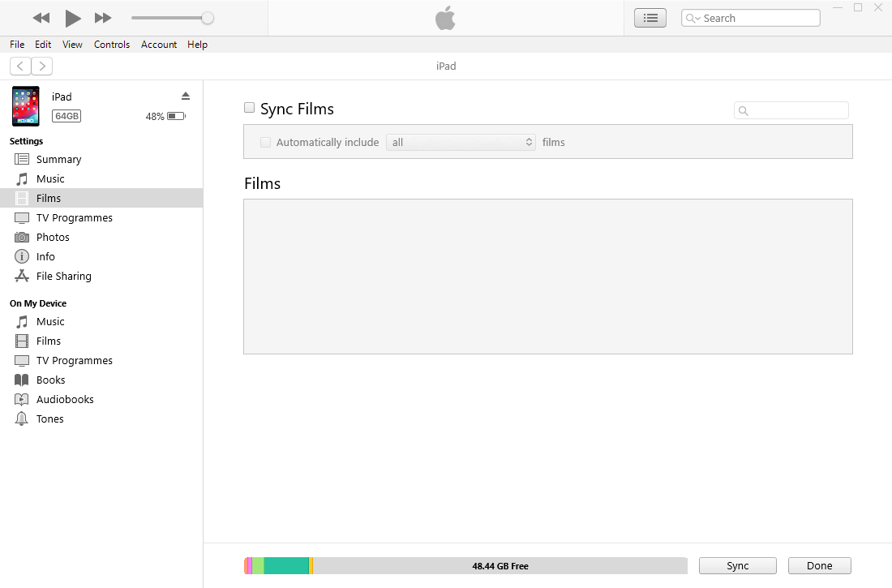Open the Edit menu
The height and width of the screenshot is (588, 892).
pos(43,45)
